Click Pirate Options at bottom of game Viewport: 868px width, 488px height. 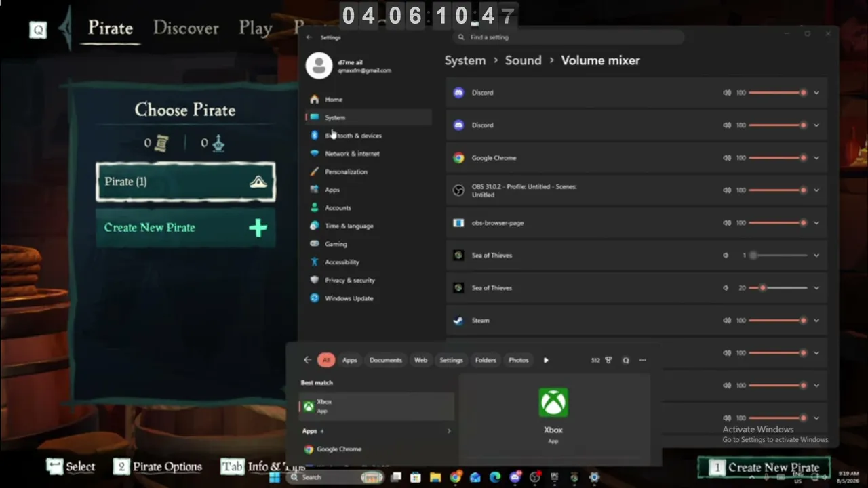point(158,466)
